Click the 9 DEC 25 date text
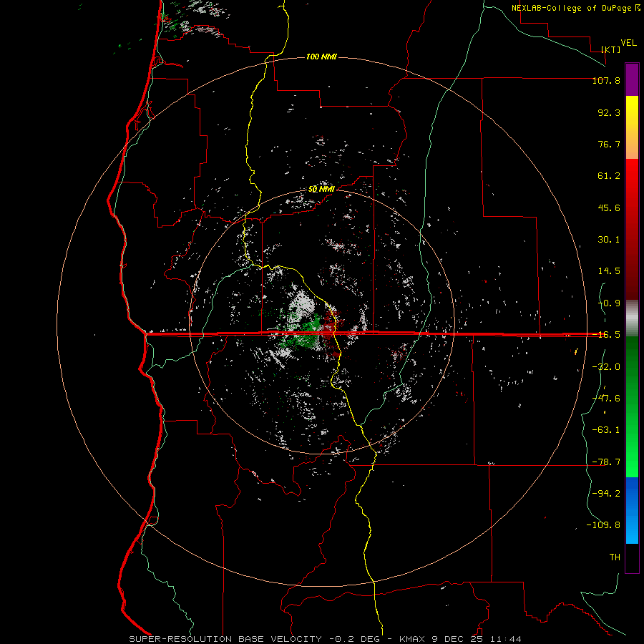This screenshot has height=644, width=644. [x=457, y=639]
